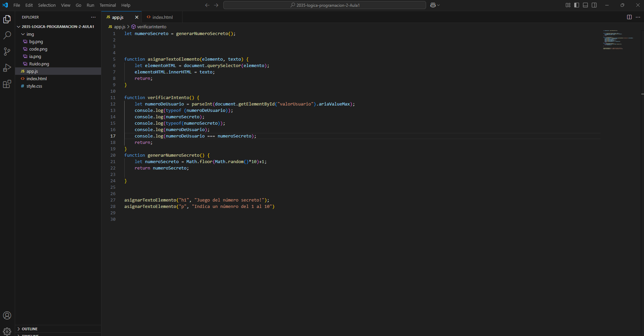Select app.js in the file tree
The width and height of the screenshot is (644, 336).
tap(58, 71)
